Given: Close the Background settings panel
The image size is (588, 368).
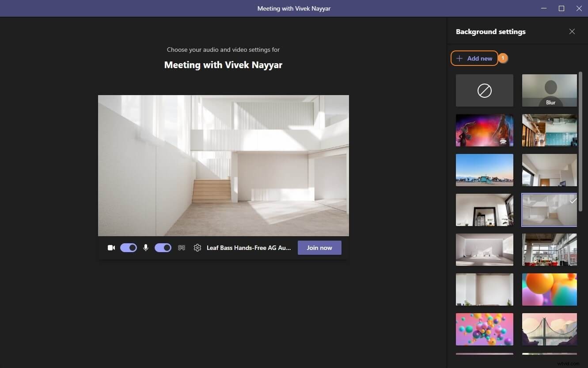Looking at the screenshot, I should [x=572, y=31].
